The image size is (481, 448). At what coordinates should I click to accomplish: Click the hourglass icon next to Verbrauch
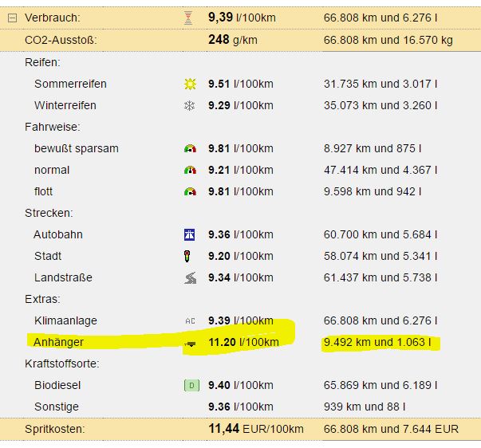click(x=189, y=17)
